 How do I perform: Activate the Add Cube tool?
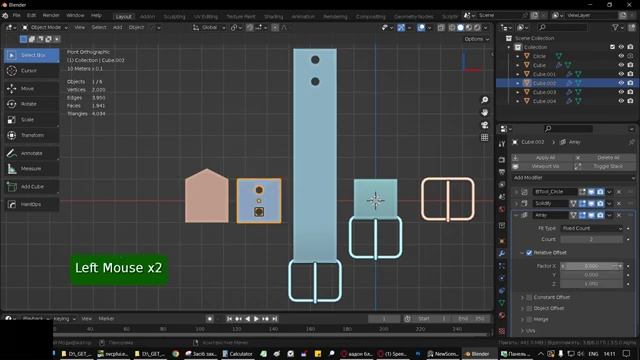[x=31, y=187]
